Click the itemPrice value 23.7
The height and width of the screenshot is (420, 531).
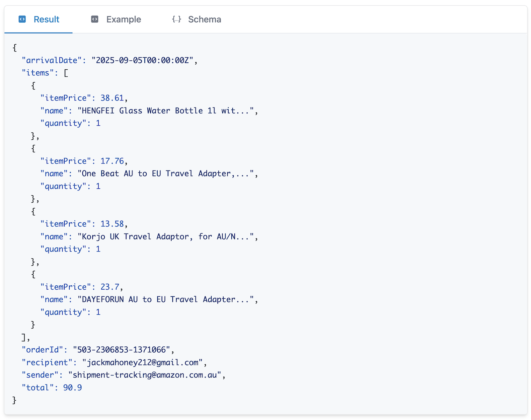(110, 287)
